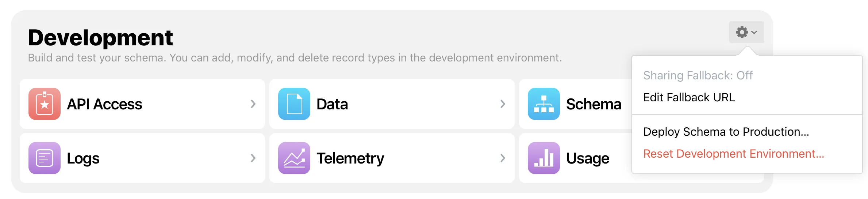Viewport: 868px width, 199px height.
Task: Select Edit Fallback URL menu item
Action: pyautogui.click(x=689, y=97)
